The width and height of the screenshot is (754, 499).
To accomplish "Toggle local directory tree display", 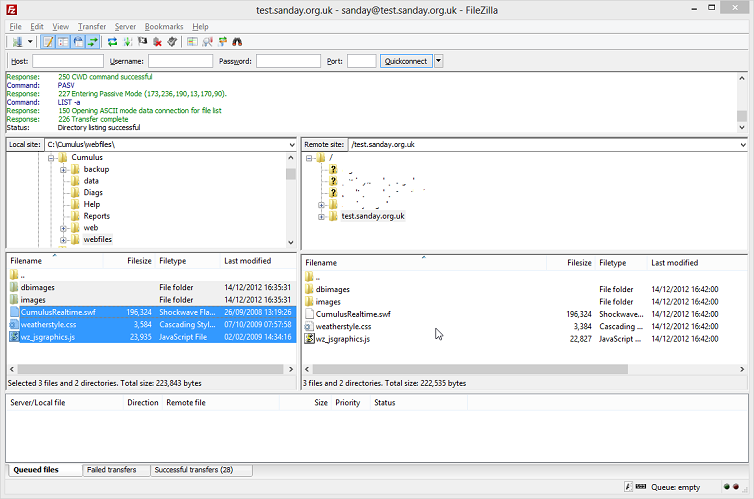I will point(62,42).
